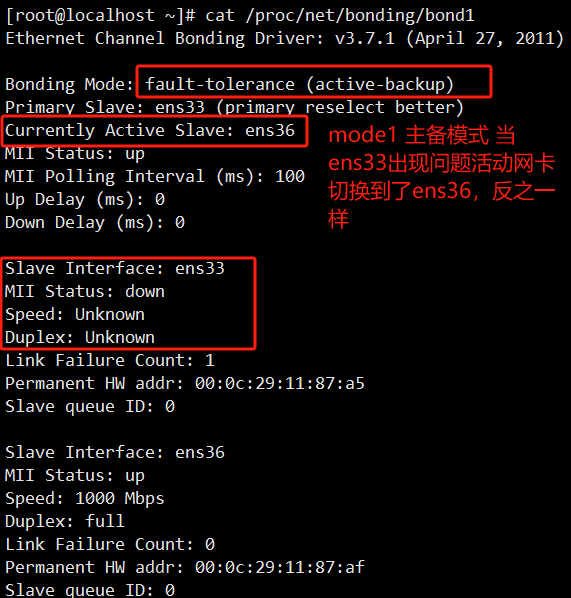Click the Currently Active Slave: ens36 box
The height and width of the screenshot is (598, 571).
(x=154, y=131)
